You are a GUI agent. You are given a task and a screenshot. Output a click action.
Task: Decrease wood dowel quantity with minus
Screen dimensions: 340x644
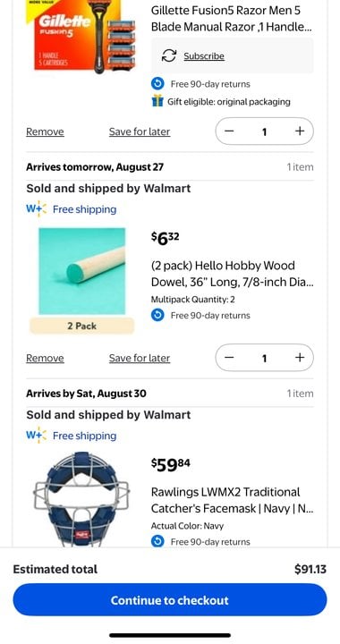[229, 358]
